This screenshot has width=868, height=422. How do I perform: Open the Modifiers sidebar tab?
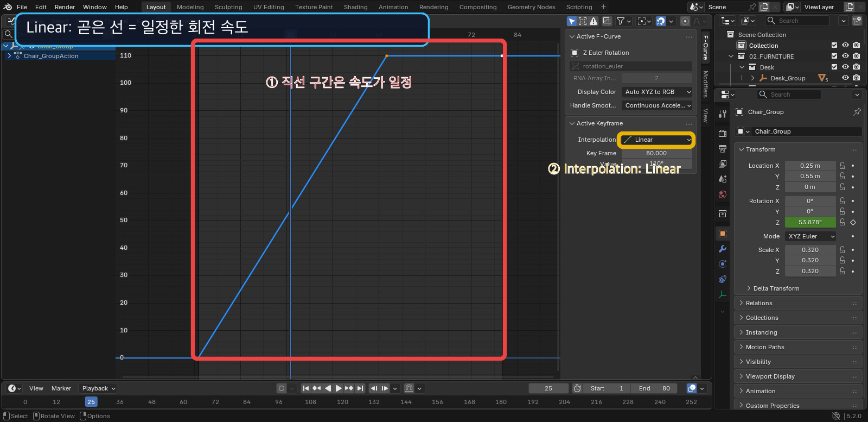pyautogui.click(x=706, y=84)
